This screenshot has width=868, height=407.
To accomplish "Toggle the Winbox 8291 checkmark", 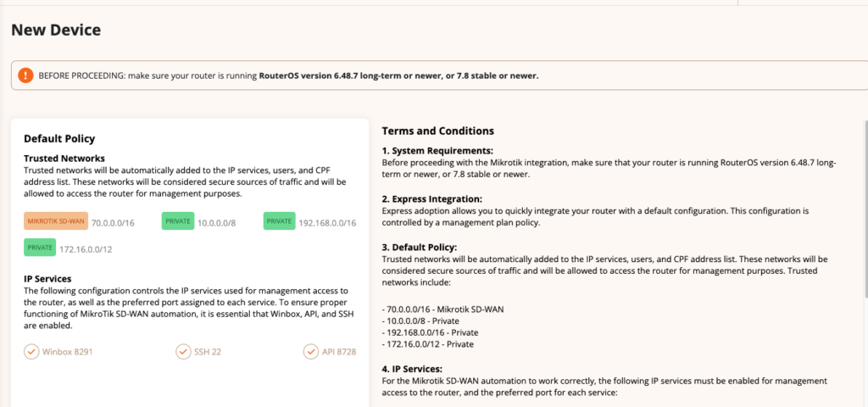I will [x=31, y=351].
